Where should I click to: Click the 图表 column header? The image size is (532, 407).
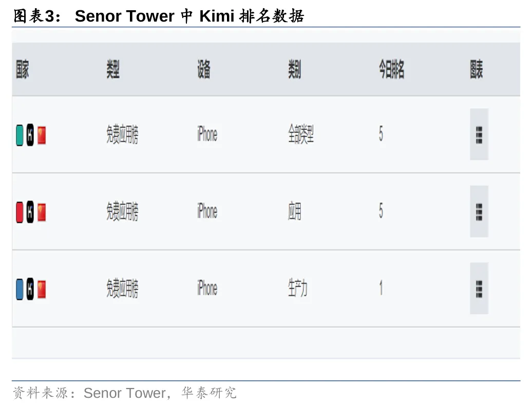click(x=477, y=69)
